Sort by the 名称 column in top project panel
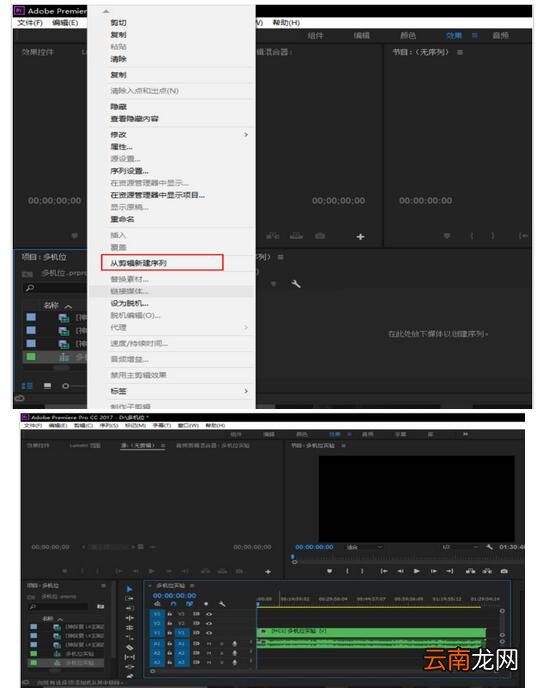The height and width of the screenshot is (688, 556). (51, 305)
